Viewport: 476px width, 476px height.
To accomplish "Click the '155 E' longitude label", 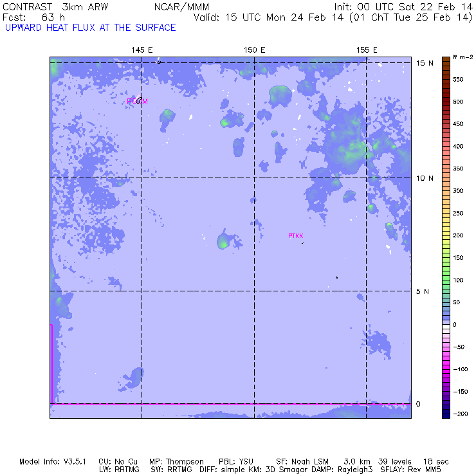I will tap(367, 50).
